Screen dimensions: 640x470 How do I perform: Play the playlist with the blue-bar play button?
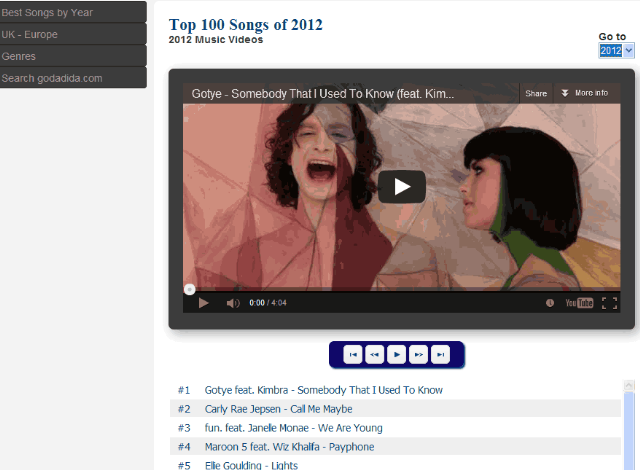(397, 355)
